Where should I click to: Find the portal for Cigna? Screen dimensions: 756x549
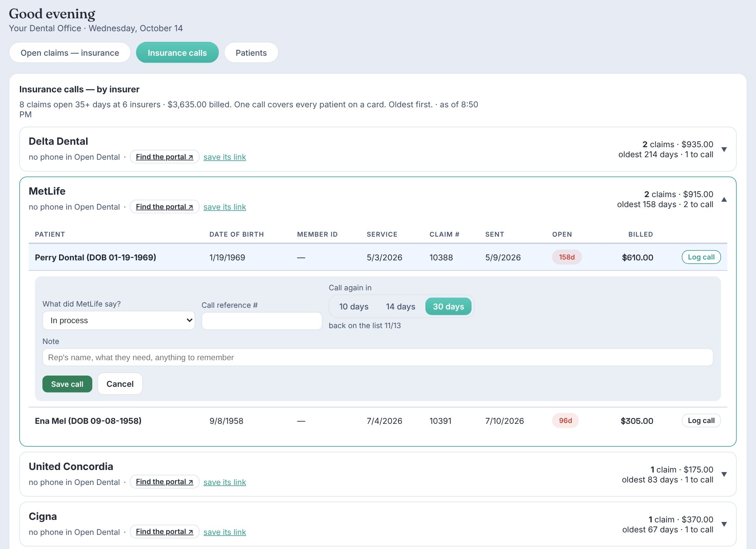[165, 532]
